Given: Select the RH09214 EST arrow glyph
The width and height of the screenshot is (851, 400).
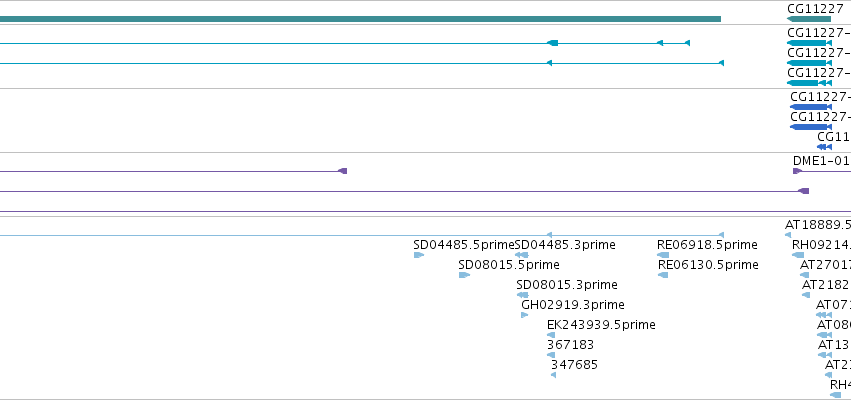Looking at the screenshot, I should pyautogui.click(x=798, y=255).
